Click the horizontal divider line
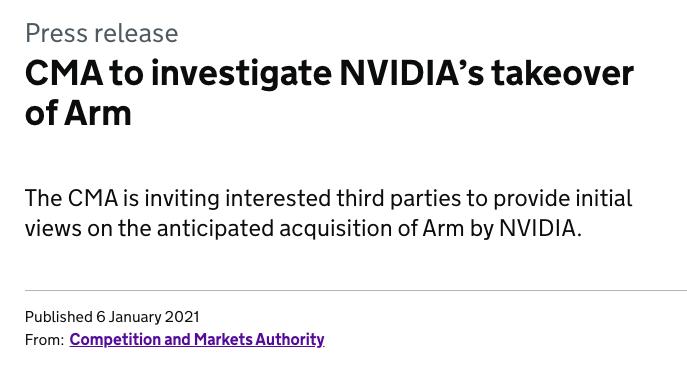The image size is (687, 391). click(x=356, y=290)
